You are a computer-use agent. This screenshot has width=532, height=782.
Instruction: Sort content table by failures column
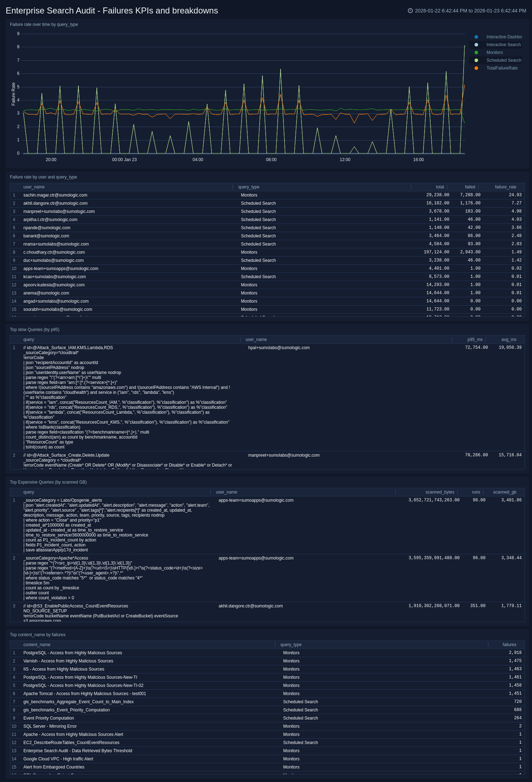(509, 645)
